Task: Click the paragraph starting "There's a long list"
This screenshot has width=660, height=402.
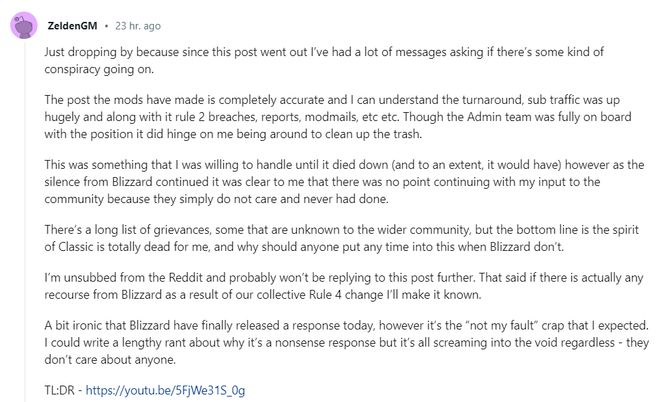Action: [x=341, y=238]
